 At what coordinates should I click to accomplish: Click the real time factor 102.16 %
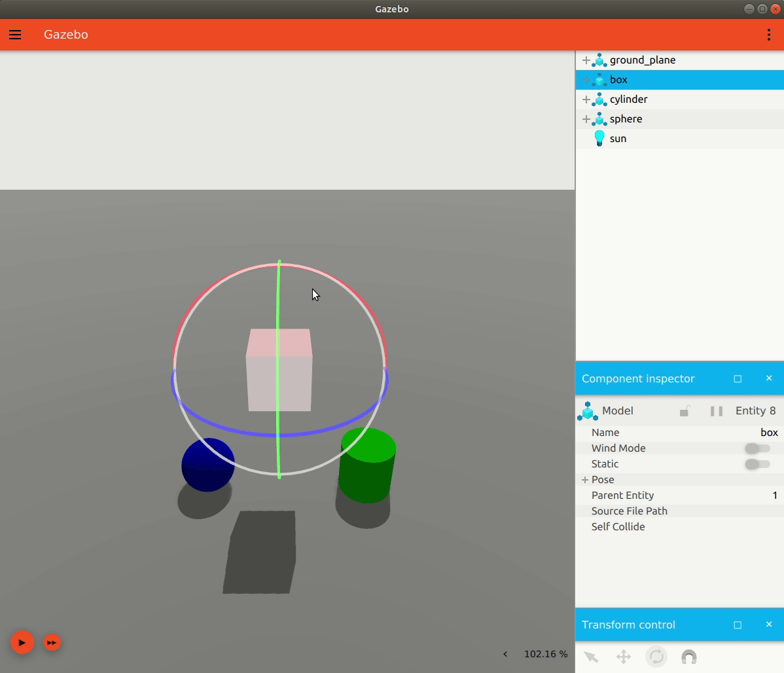click(546, 654)
